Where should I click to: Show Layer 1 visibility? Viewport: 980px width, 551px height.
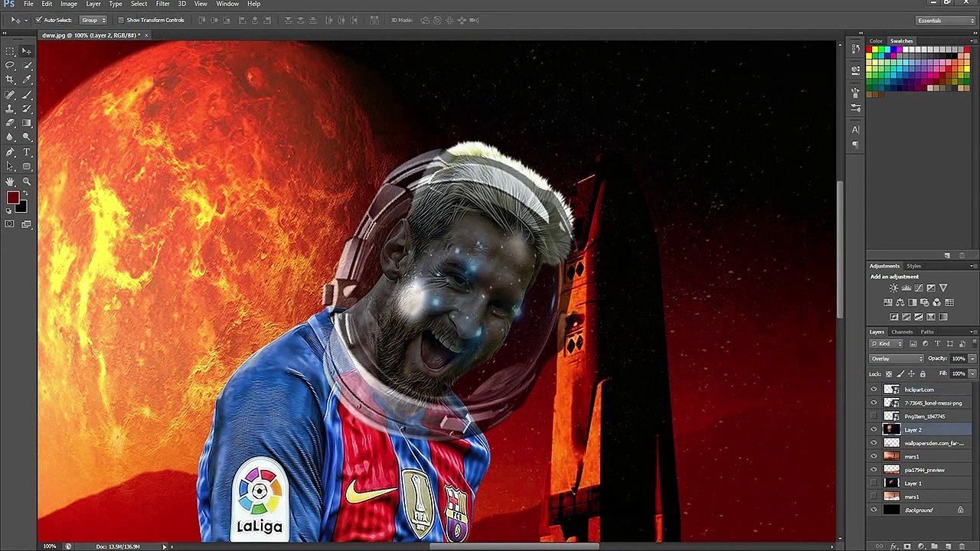874,483
